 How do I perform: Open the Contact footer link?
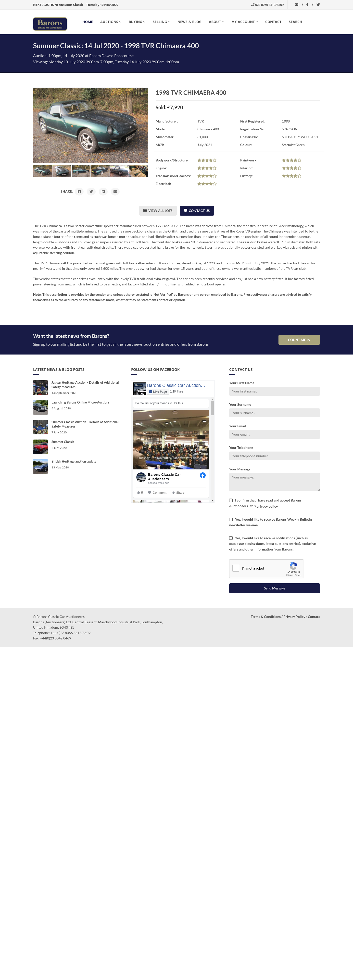pyautogui.click(x=314, y=617)
